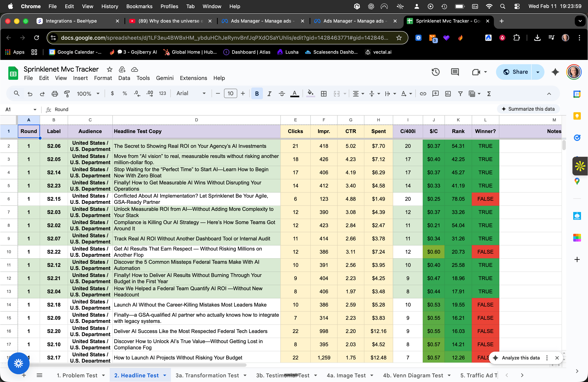
Task: Click the paint format roller icon
Action: 67,94
